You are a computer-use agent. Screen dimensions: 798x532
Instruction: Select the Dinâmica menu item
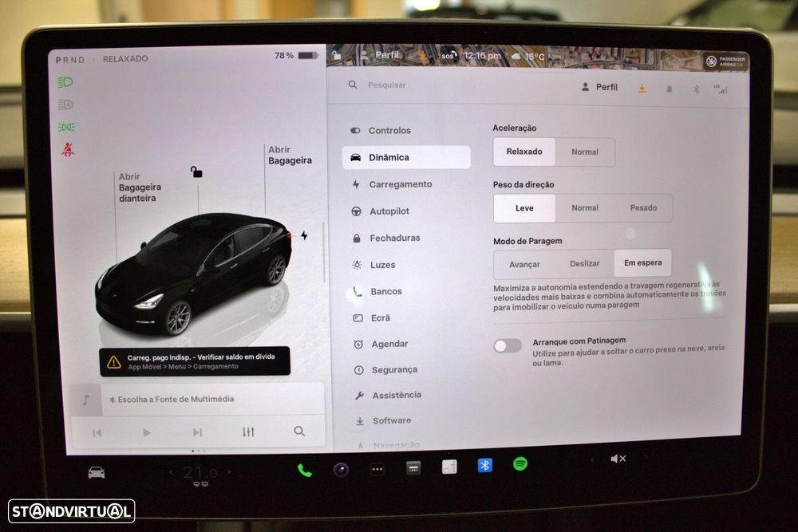[406, 157]
